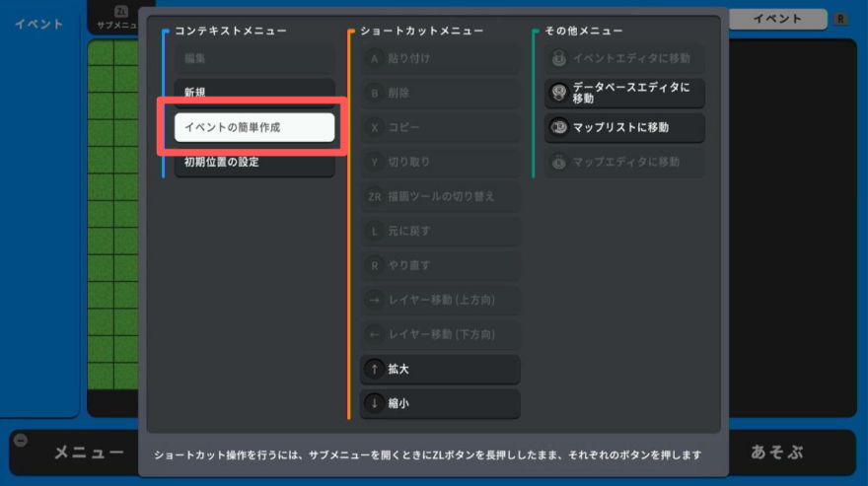Click the 切り取り shortcut label

[x=409, y=163]
